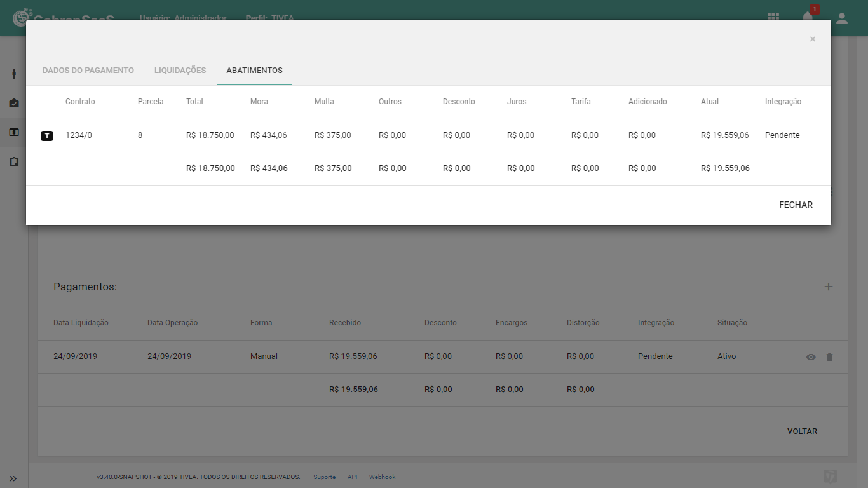Click the FECHAR button
The image size is (868, 488).
point(796,205)
